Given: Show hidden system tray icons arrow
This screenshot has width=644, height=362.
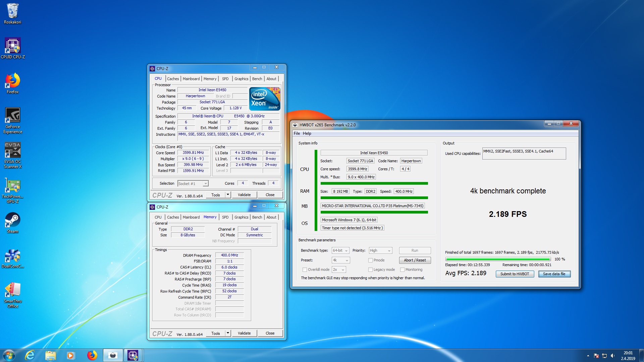Looking at the screenshot, I should pyautogui.click(x=588, y=356).
